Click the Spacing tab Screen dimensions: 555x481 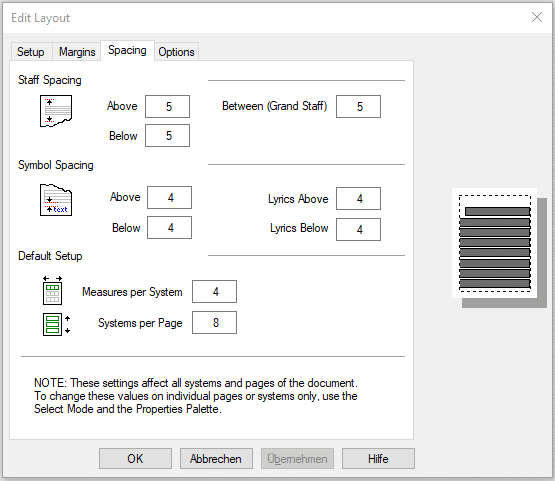pyautogui.click(x=127, y=50)
